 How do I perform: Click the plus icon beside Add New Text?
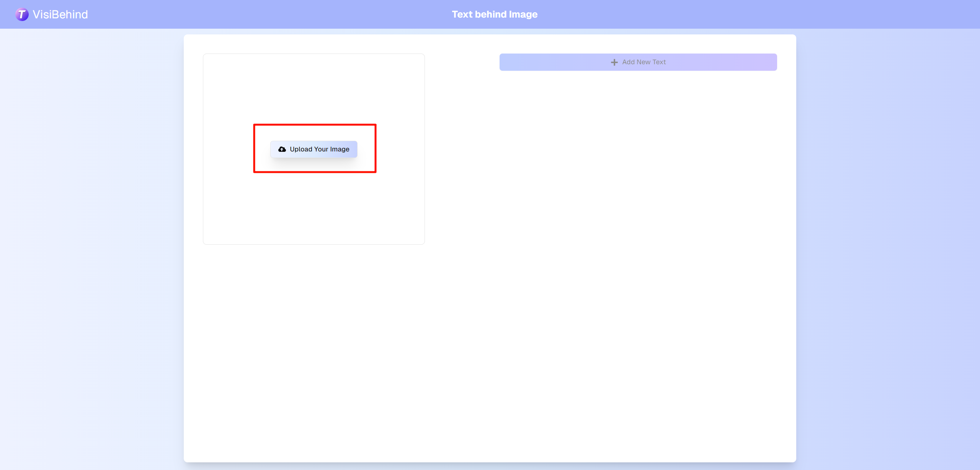[x=614, y=62]
